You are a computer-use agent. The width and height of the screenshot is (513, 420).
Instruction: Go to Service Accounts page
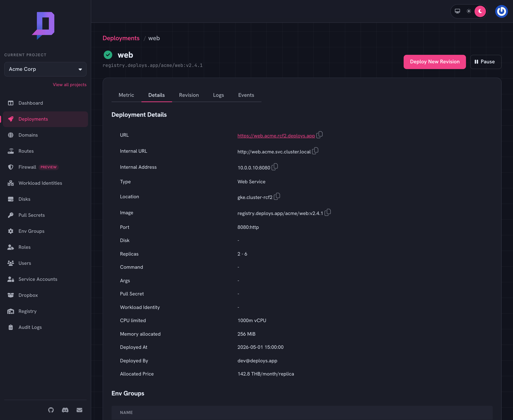click(45, 279)
